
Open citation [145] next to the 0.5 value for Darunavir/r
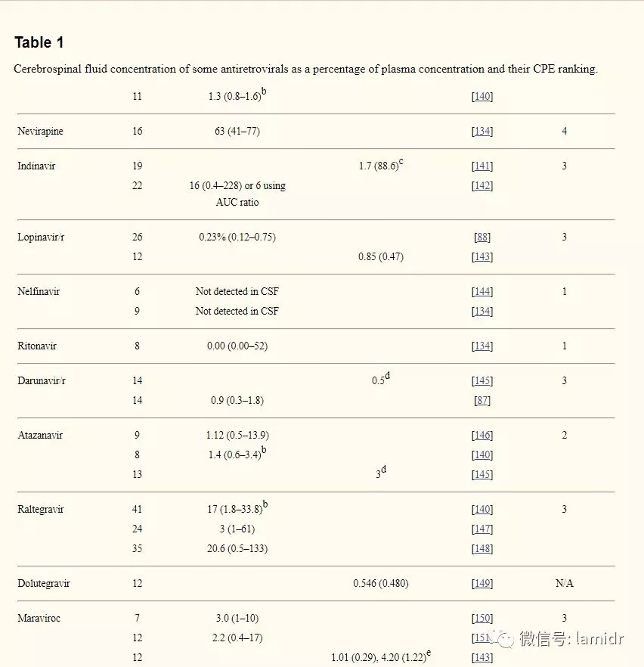coord(482,381)
